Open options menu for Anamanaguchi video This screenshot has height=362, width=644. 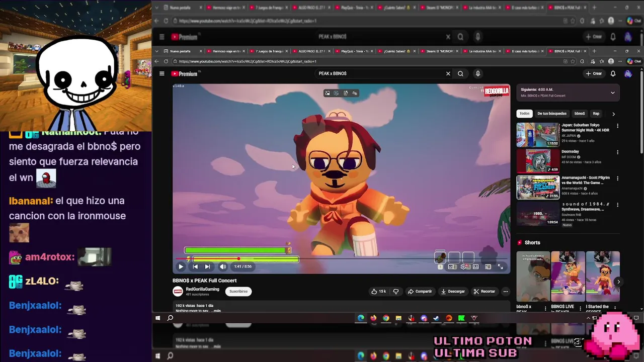tap(617, 178)
